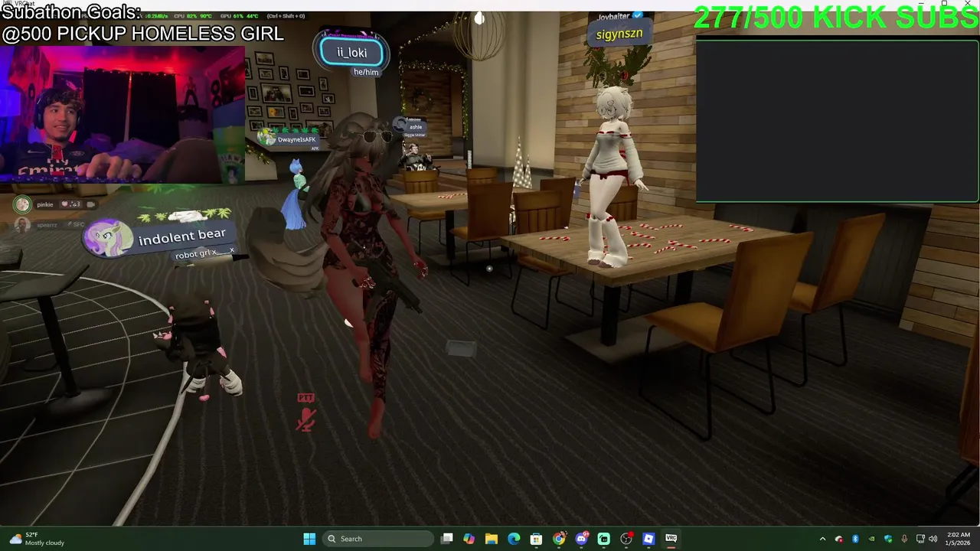Click the robot grl x___x status text
Screen dimensions: 980x551
tap(204, 253)
